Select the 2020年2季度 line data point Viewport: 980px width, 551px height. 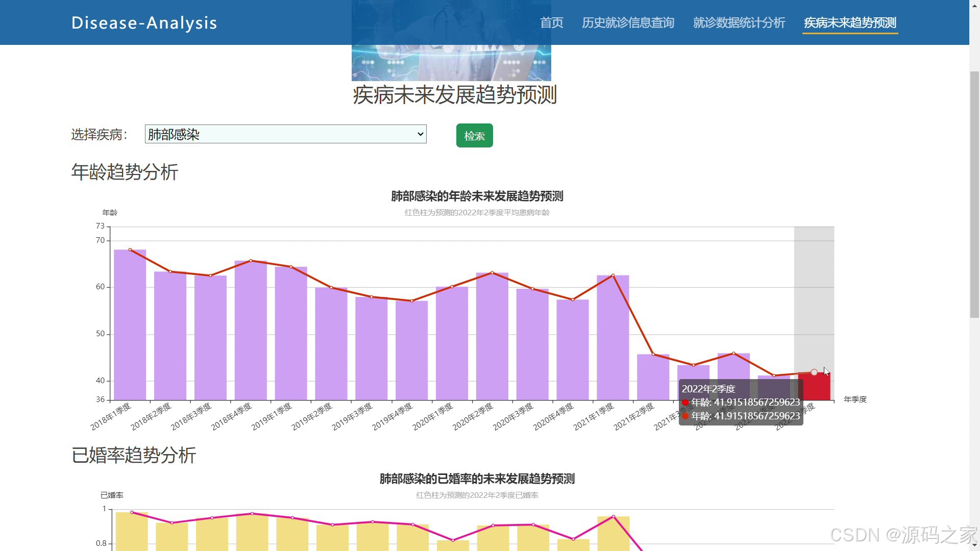coord(492,272)
